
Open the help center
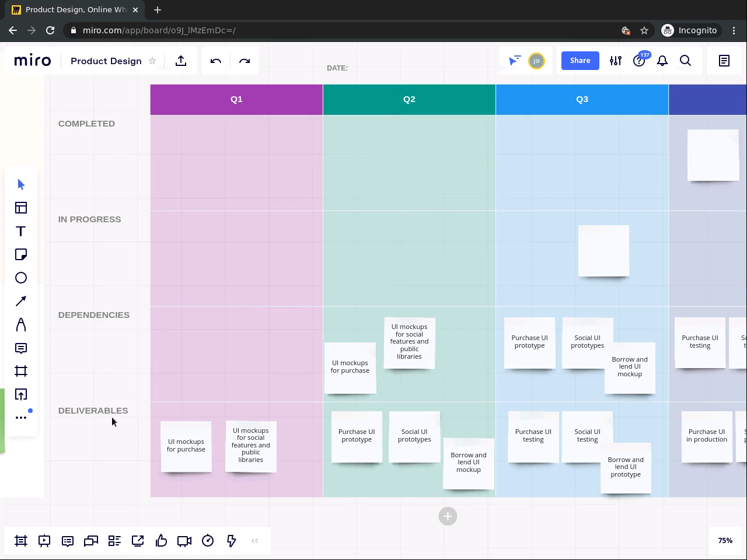point(639,61)
